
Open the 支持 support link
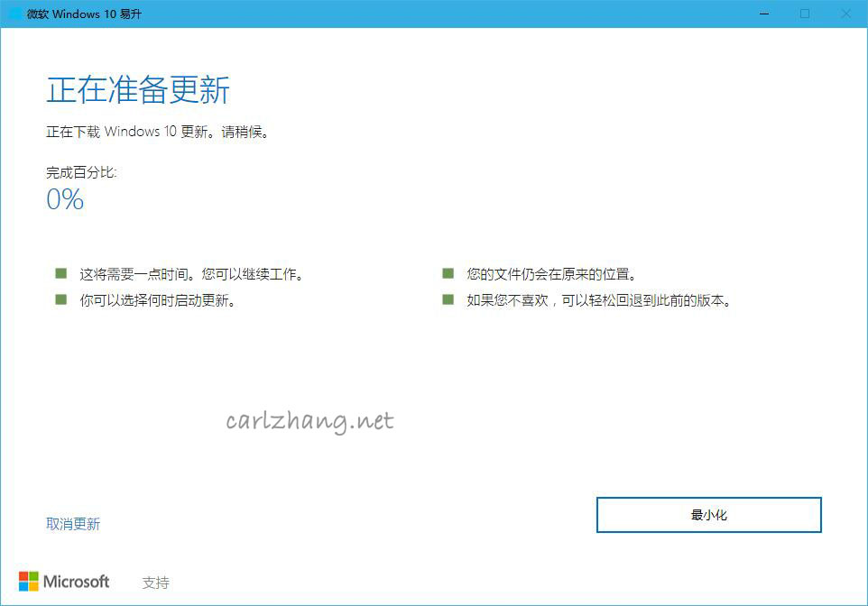(x=157, y=583)
